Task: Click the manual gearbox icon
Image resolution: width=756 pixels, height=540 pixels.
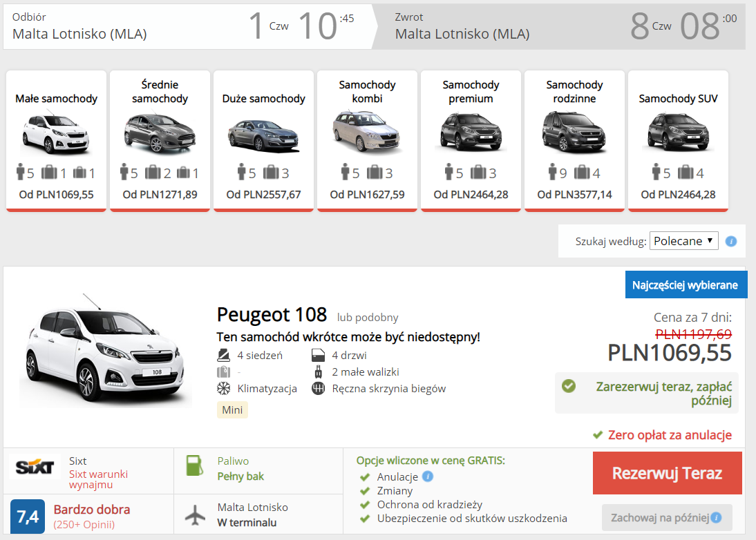Action: click(318, 388)
